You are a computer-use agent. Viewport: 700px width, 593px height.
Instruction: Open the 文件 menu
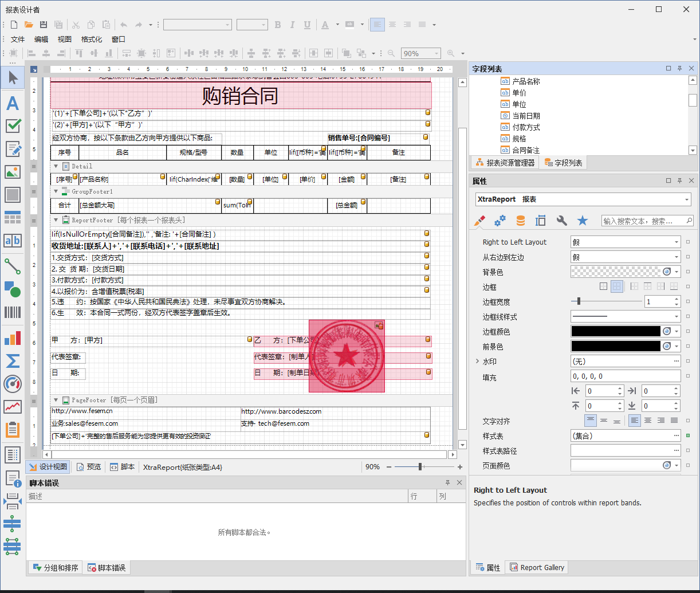(18, 40)
